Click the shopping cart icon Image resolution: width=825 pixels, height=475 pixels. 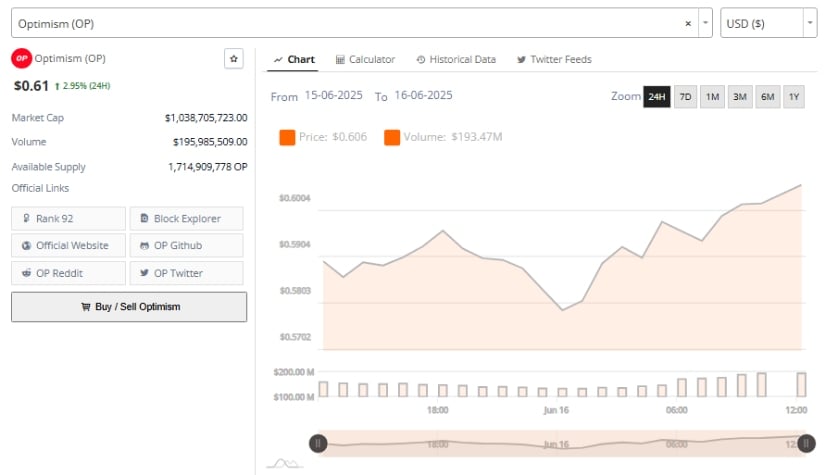click(x=85, y=307)
